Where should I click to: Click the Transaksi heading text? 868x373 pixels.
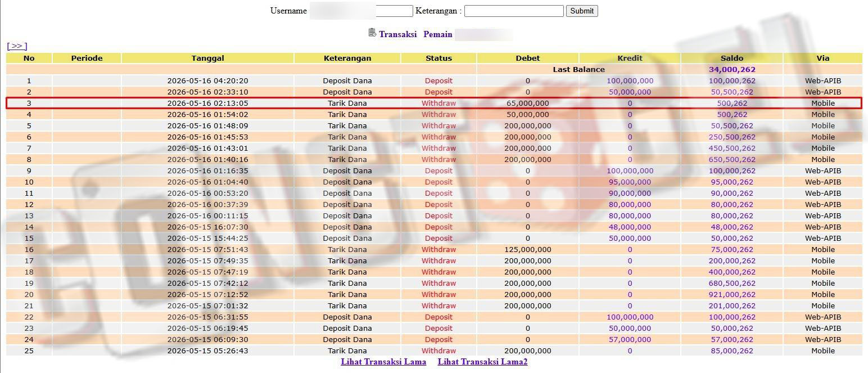tap(397, 34)
